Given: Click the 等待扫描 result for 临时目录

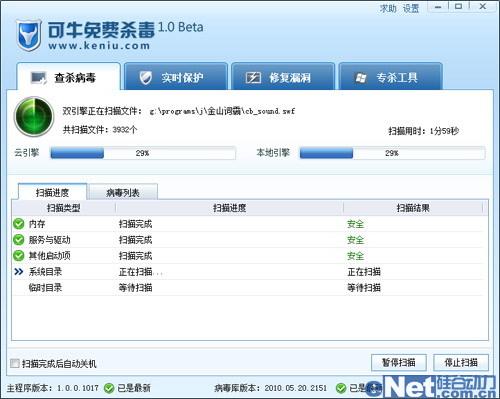Looking at the screenshot, I should 364,288.
